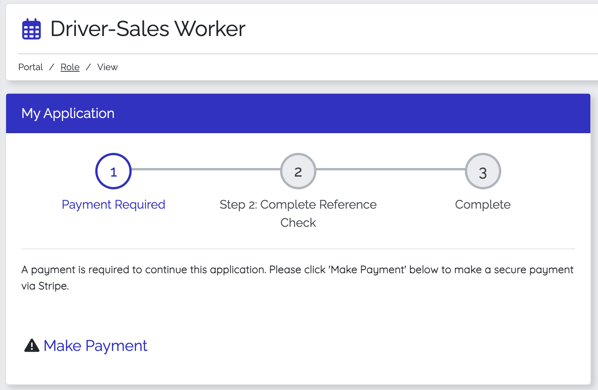Click the Portal breadcrumb item
Image resolution: width=598 pixels, height=390 pixels.
point(31,67)
